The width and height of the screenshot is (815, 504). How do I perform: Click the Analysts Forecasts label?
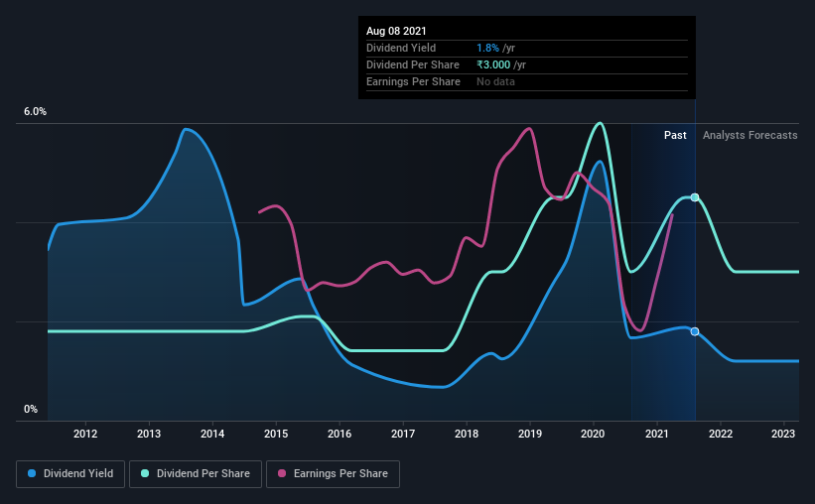pyautogui.click(x=750, y=135)
